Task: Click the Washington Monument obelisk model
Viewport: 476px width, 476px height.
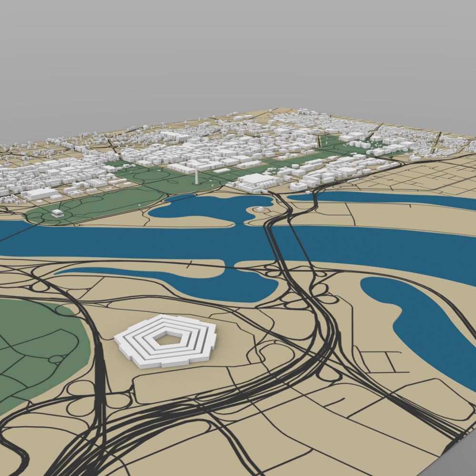Action: click(x=197, y=177)
